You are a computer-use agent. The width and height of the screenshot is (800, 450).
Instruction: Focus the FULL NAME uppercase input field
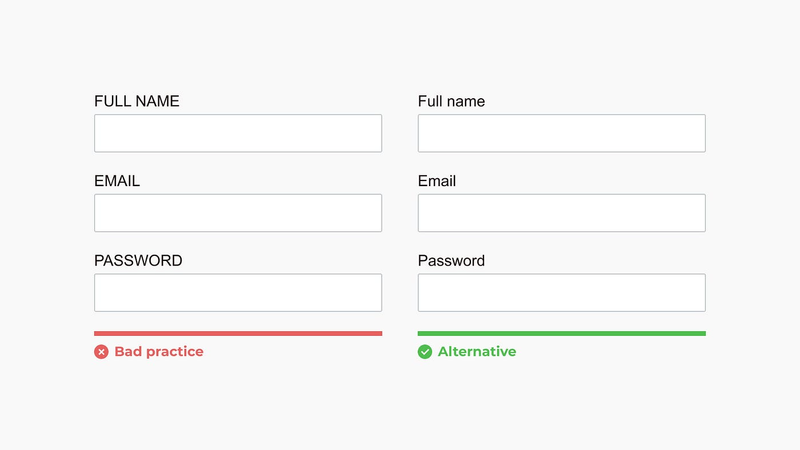pos(238,133)
